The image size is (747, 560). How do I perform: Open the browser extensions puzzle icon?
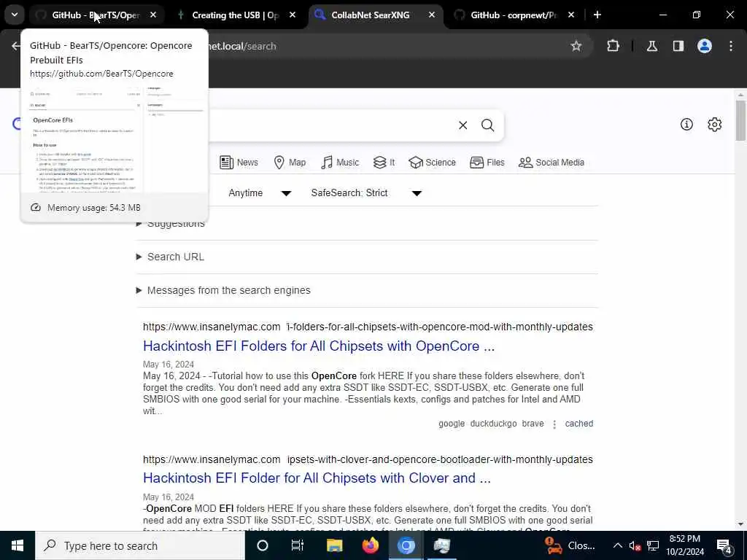[x=613, y=46]
